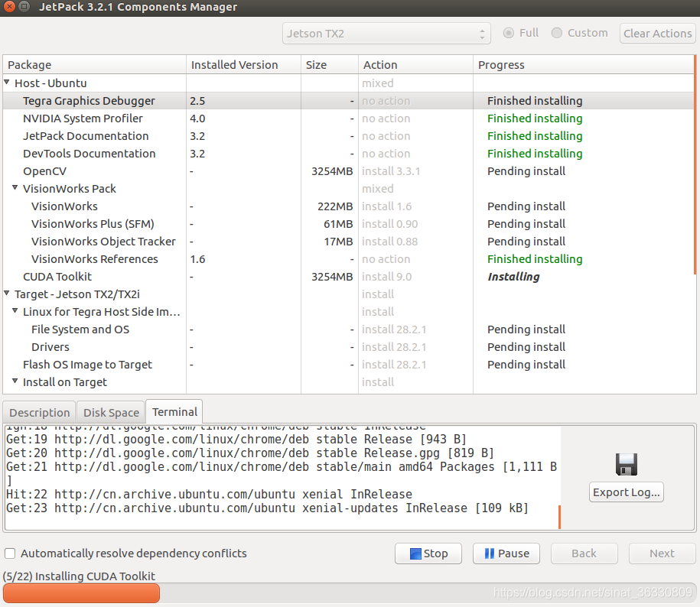Collapse the Install on Target node

tap(15, 381)
